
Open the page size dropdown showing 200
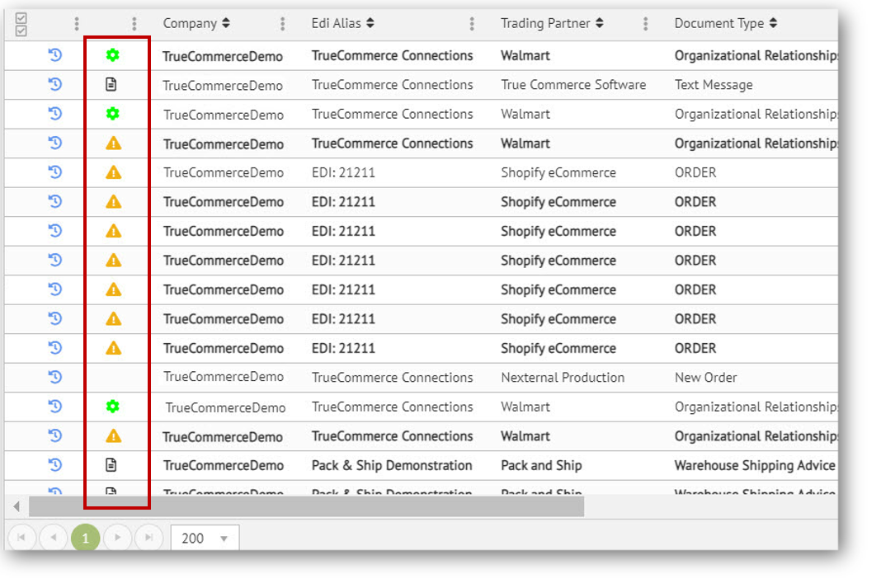coord(205,539)
